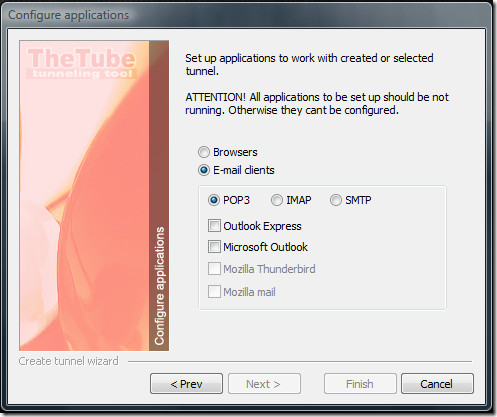The height and width of the screenshot is (417, 497).
Task: Click the 'Create tunnel wizard' label
Action: click(x=68, y=361)
